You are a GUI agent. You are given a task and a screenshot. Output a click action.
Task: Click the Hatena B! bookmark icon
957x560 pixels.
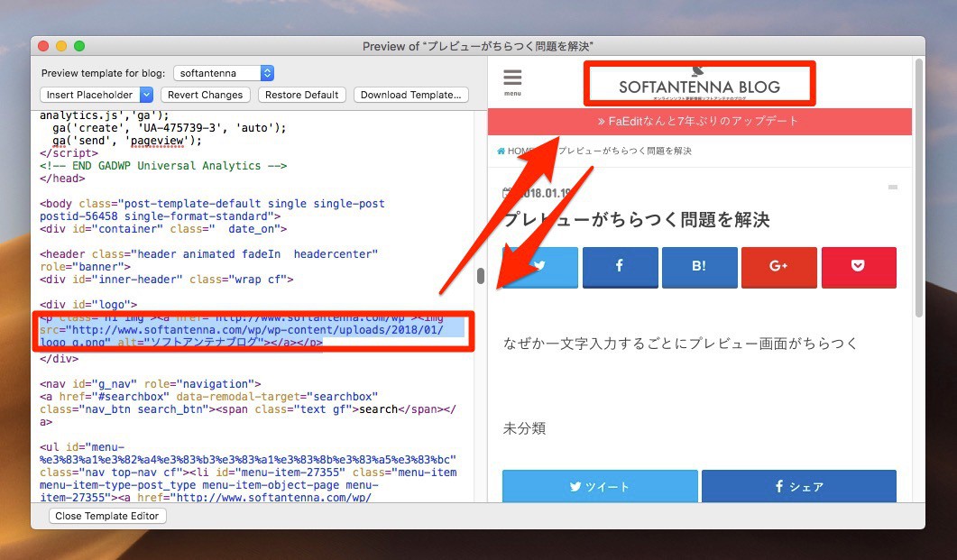pyautogui.click(x=699, y=267)
